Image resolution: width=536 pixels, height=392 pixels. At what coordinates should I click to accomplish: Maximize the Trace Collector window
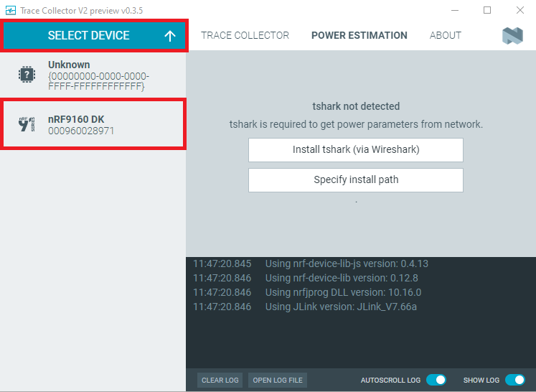tap(487, 10)
